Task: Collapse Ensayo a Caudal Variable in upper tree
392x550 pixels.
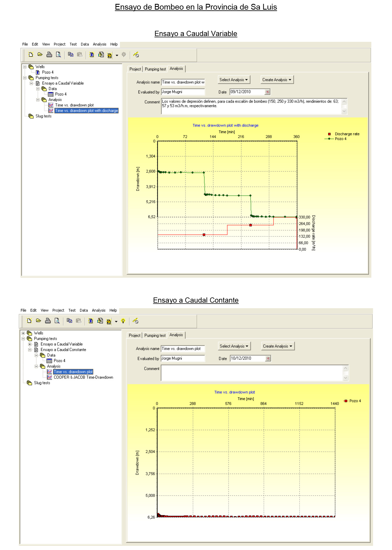Action: click(31, 83)
